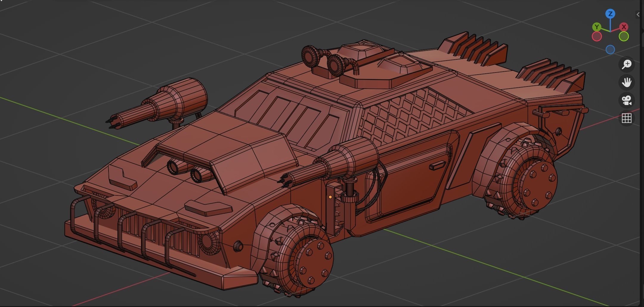This screenshot has width=644, height=307.
Task: Click the hand pan view button
Action: tap(627, 82)
